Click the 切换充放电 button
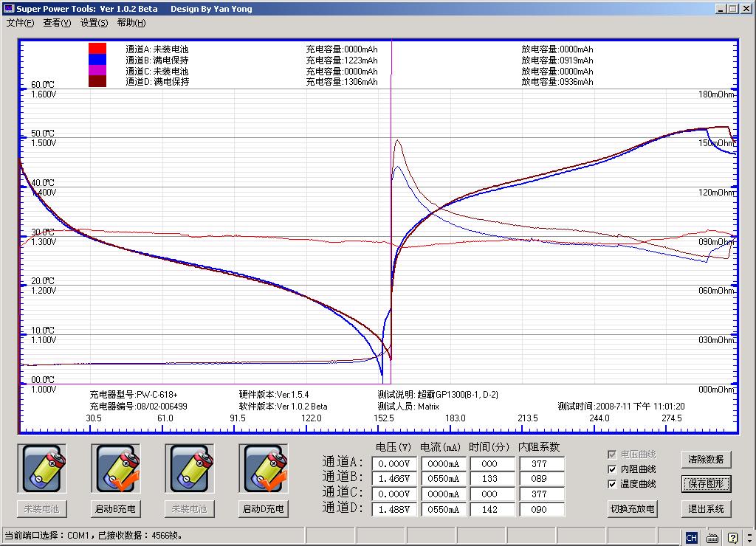Screen dimensions: 756x546 point(633,509)
